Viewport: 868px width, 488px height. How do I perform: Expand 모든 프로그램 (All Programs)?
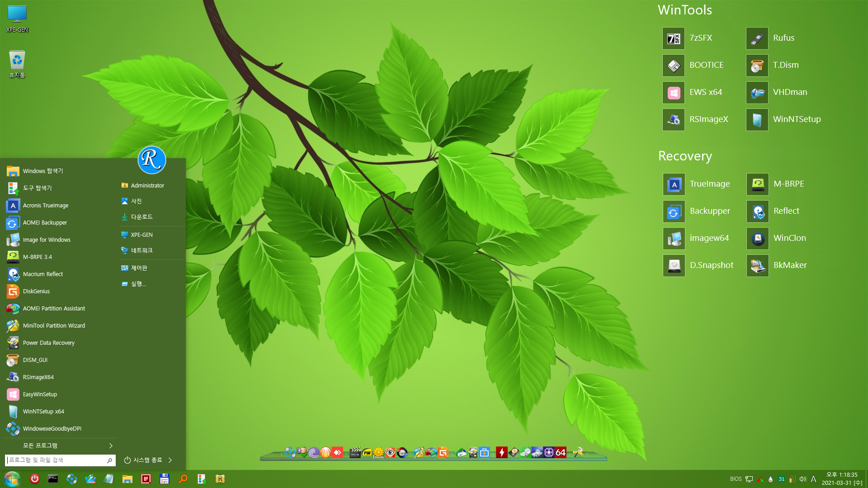click(61, 446)
